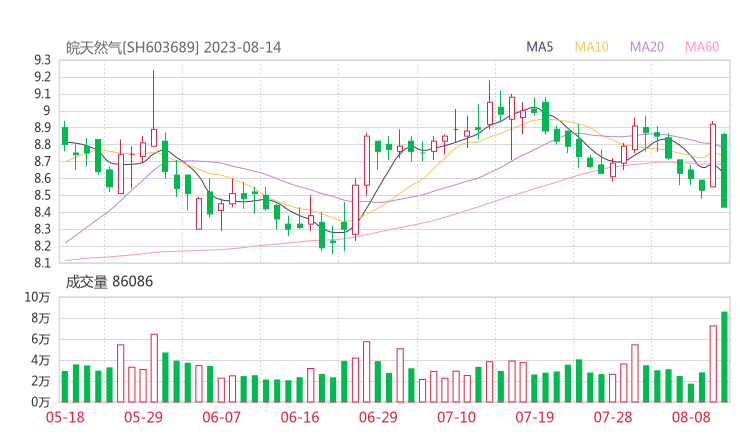Click the 06-29 date axis label
Screen dimensions: 740x440
point(378,417)
